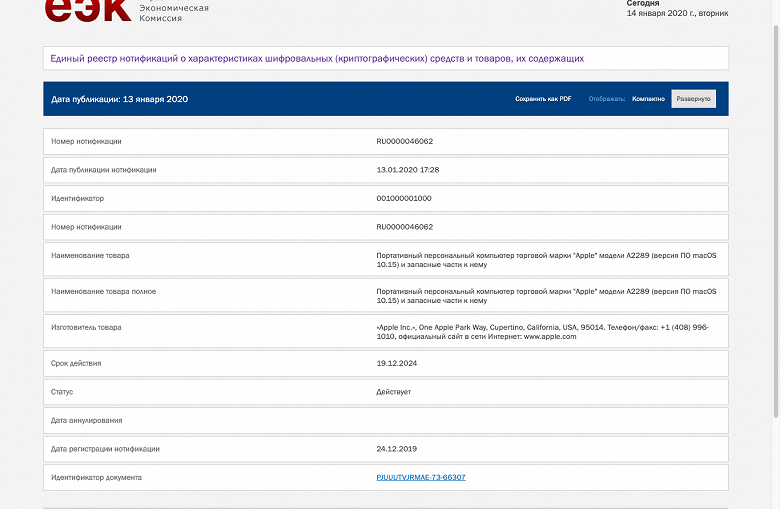
Task: Click the publication date value 13.01.2020 17:28
Action: click(x=407, y=170)
